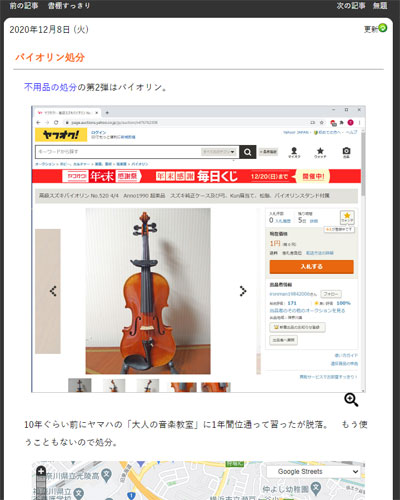Click the person My page icon in auction header
This screenshot has width=400, height=500.
[x=294, y=152]
